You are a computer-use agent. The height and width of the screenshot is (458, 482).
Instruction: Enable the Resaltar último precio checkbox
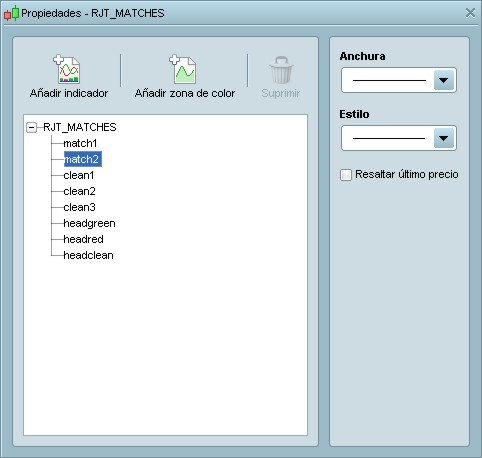(346, 175)
